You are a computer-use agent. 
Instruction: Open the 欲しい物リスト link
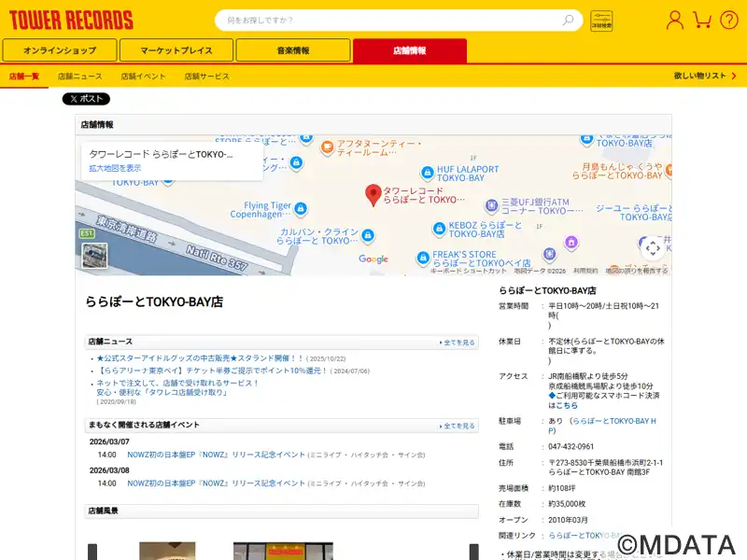699,76
